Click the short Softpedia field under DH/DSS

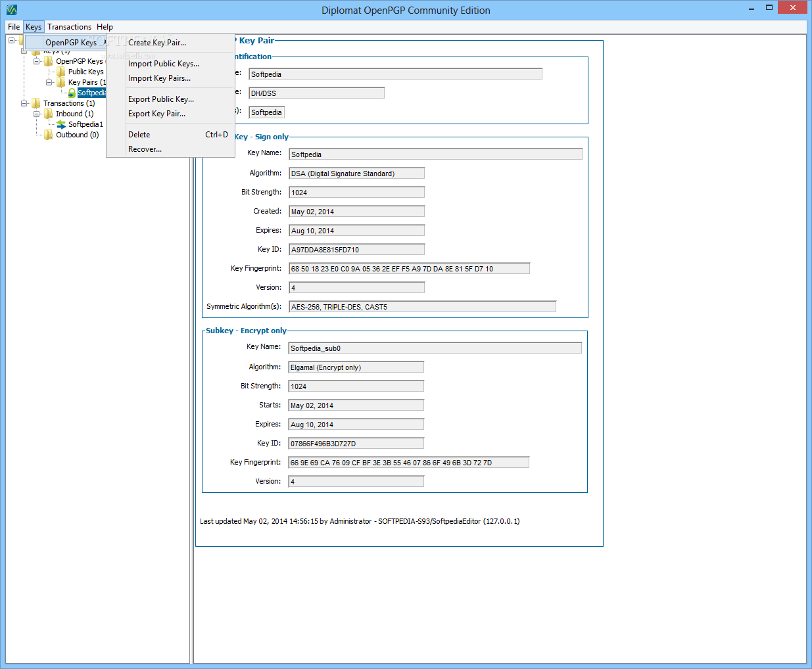coord(266,112)
